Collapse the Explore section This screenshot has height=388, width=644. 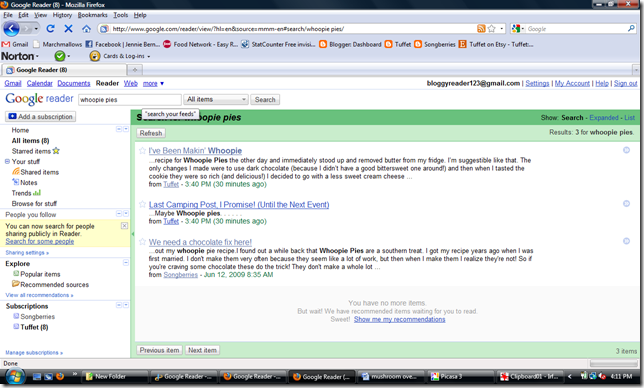[x=126, y=263]
